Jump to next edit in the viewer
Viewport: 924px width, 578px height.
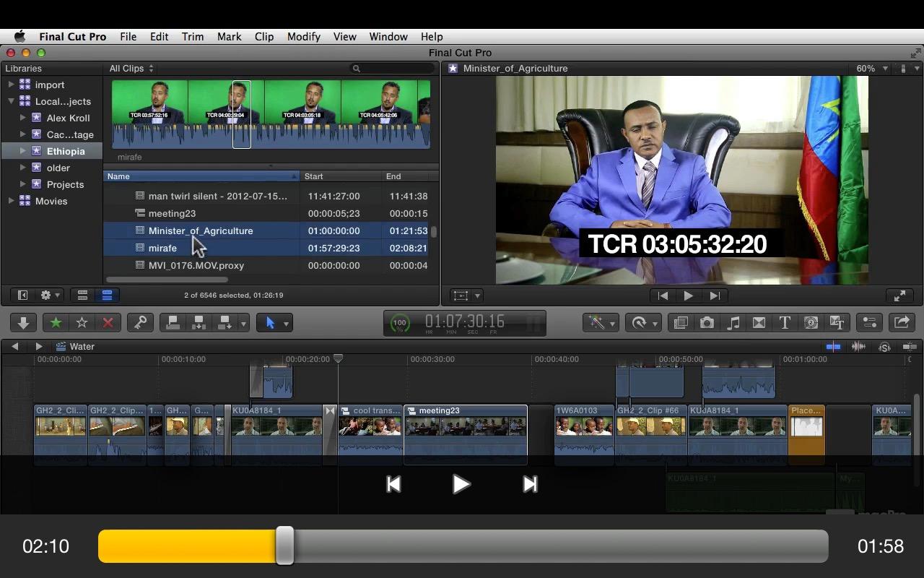[714, 296]
